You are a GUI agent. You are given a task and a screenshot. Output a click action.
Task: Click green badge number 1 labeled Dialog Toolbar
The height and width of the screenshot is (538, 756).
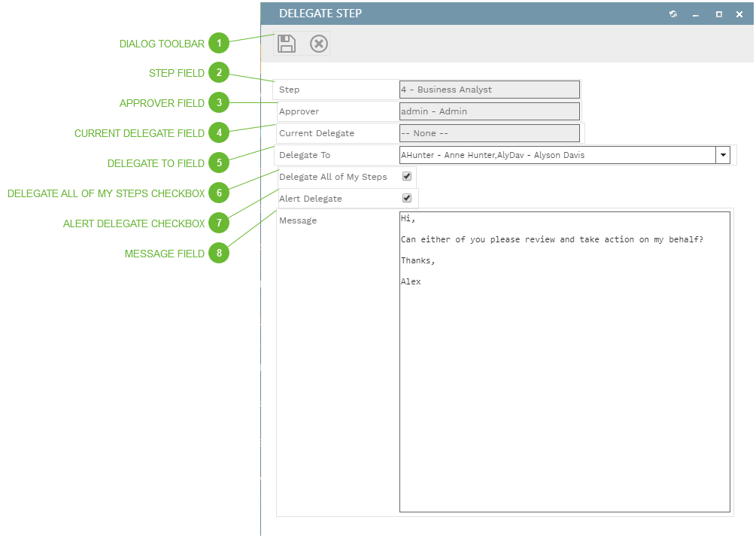(x=219, y=44)
